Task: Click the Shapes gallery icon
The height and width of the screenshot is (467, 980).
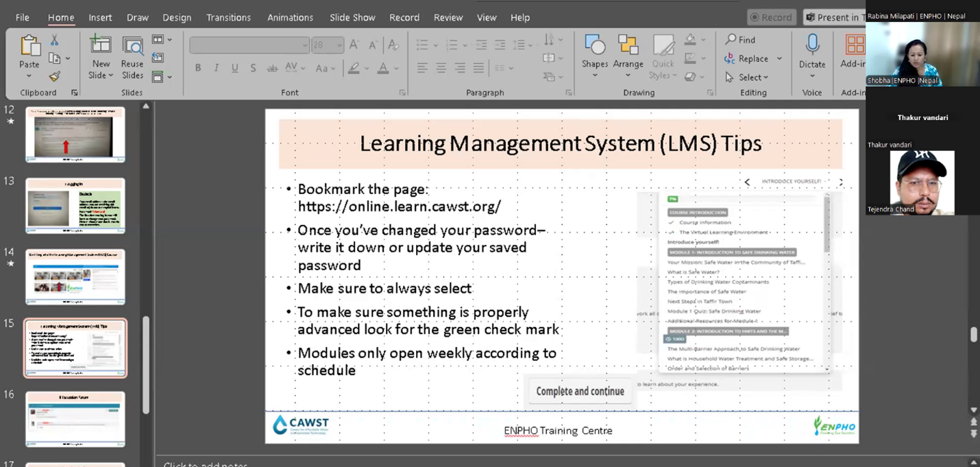Action: coord(594,45)
